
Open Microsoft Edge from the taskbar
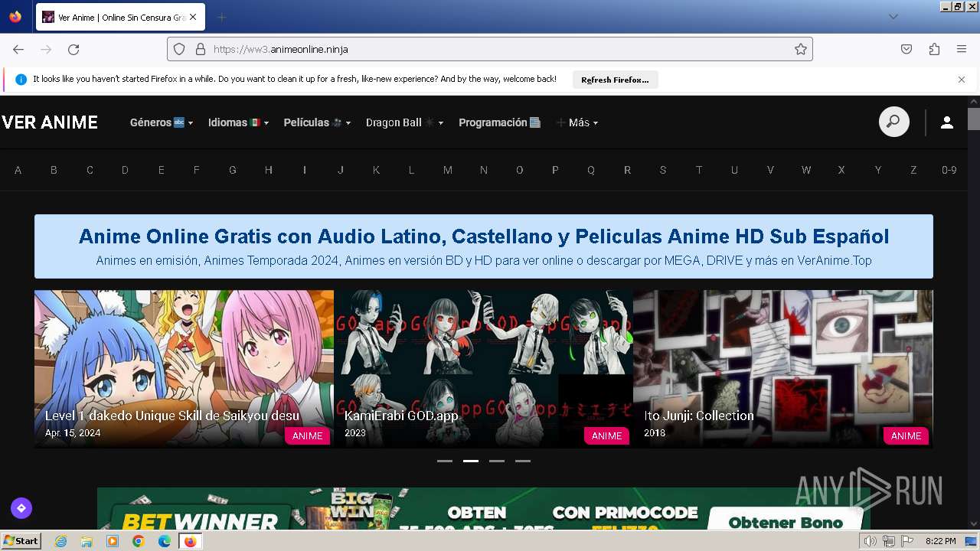click(165, 541)
